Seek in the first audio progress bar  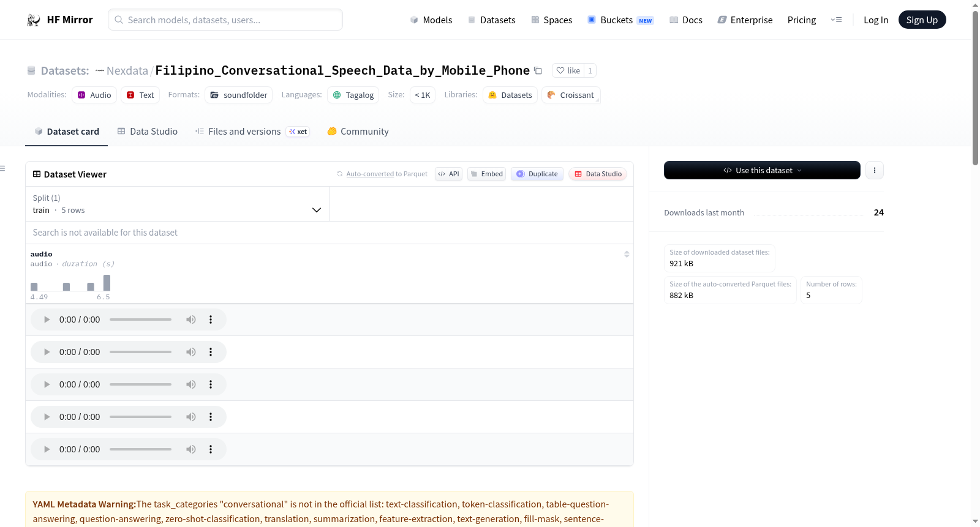tap(140, 320)
